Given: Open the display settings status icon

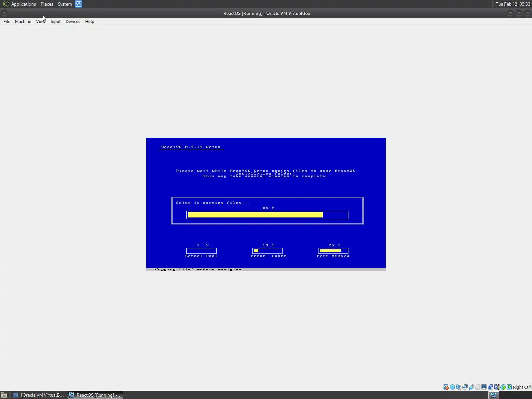Looking at the screenshot, I should pos(484,387).
